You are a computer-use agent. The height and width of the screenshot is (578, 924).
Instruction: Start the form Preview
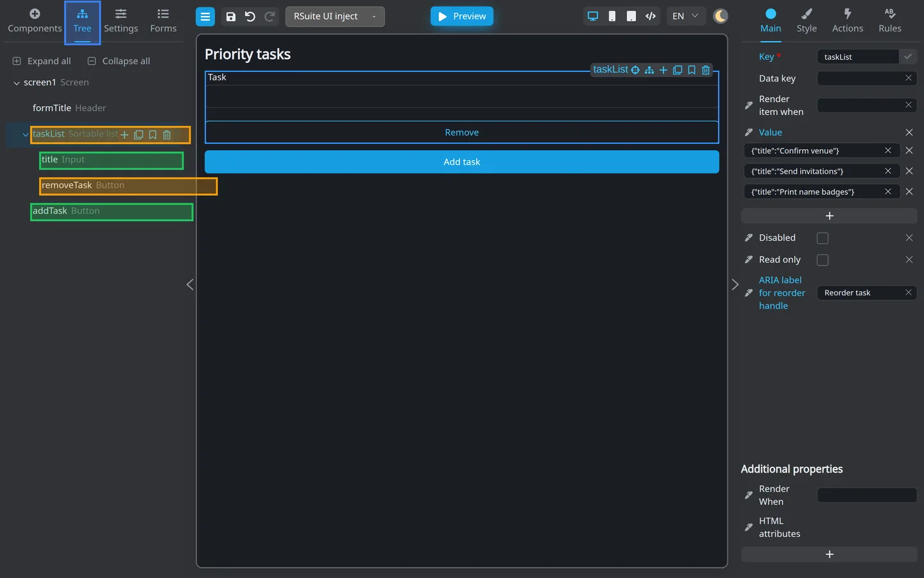pyautogui.click(x=462, y=17)
